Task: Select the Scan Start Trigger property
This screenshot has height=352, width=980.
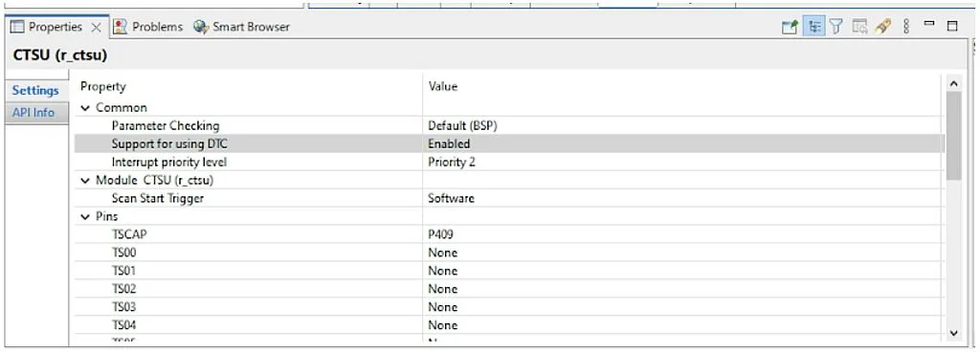Action: pyautogui.click(x=158, y=198)
